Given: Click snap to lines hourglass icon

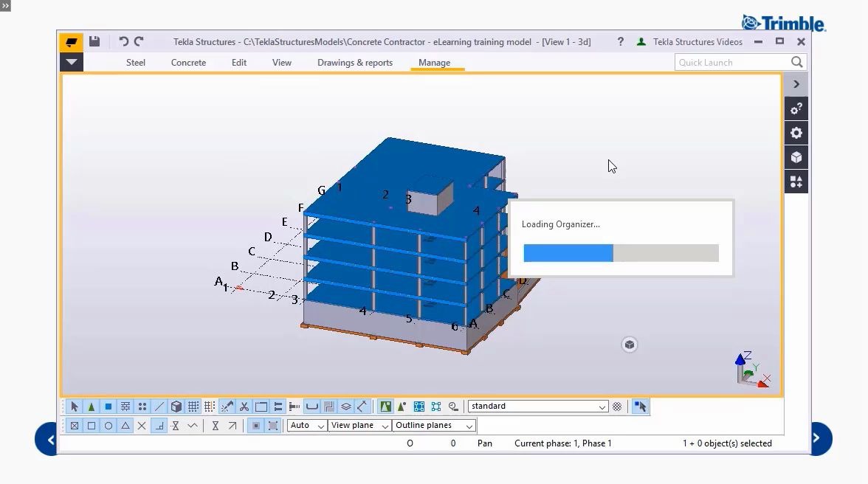Looking at the screenshot, I should point(216,426).
